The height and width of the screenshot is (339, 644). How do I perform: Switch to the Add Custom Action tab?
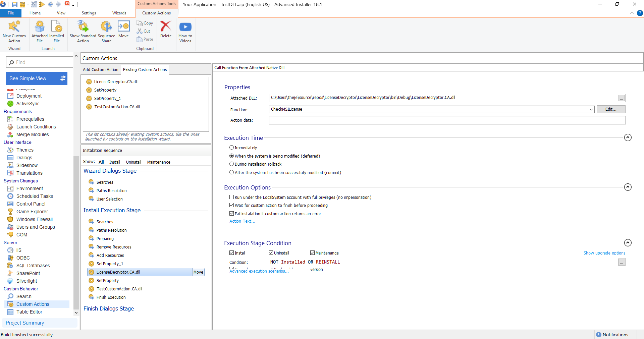coord(101,70)
